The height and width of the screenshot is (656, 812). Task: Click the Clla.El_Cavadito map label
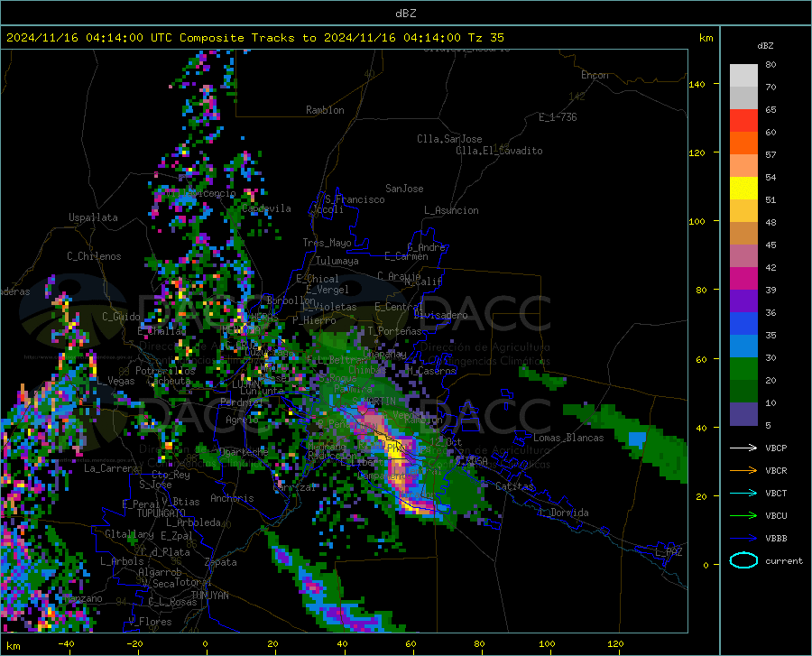pyautogui.click(x=499, y=151)
